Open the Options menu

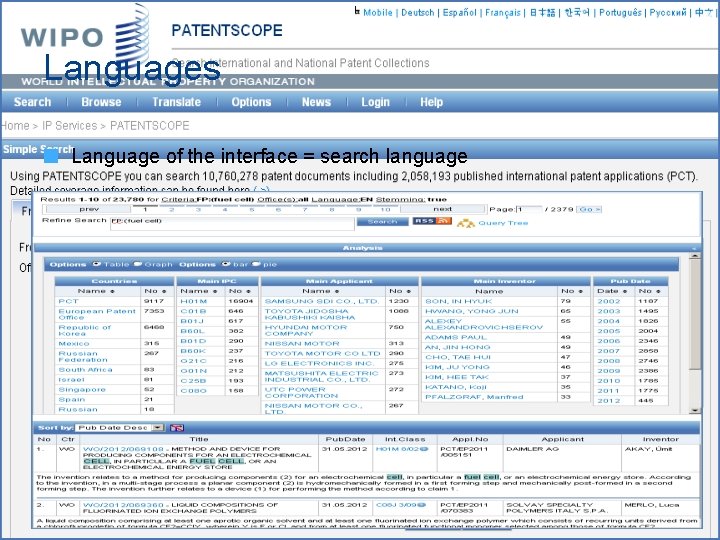tap(251, 102)
